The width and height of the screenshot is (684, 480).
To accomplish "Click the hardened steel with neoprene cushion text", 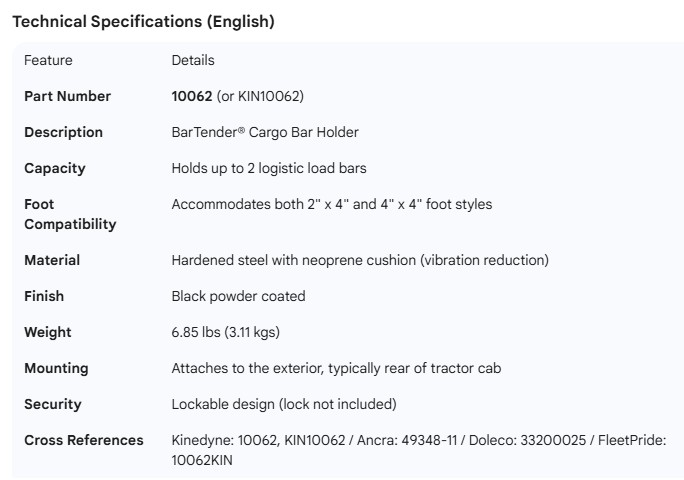I will click(x=360, y=260).
